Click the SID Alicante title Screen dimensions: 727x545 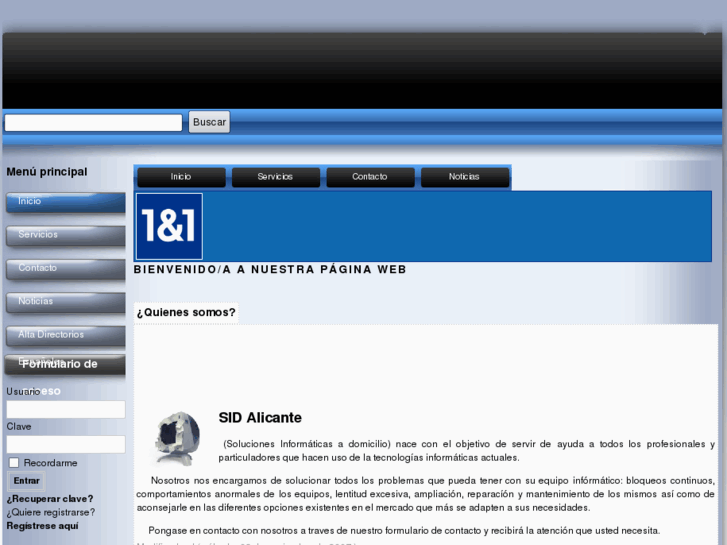(x=260, y=418)
